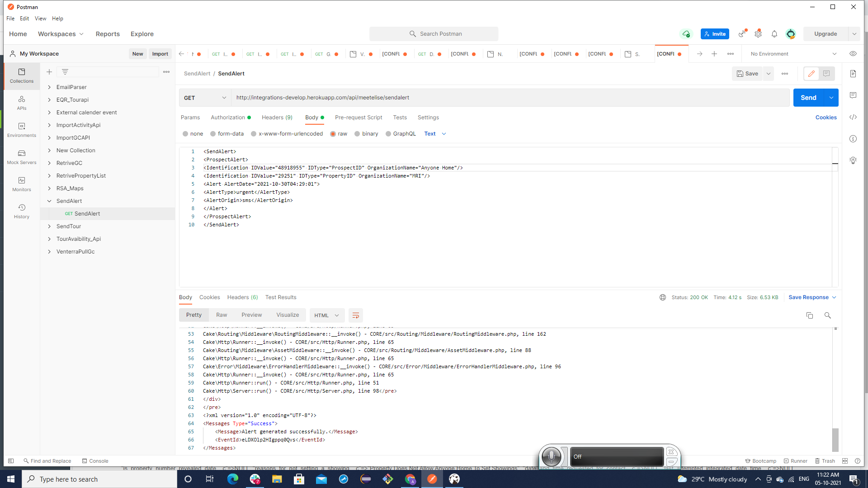868x488 pixels.
Task: Select the raw body type
Action: click(x=339, y=134)
